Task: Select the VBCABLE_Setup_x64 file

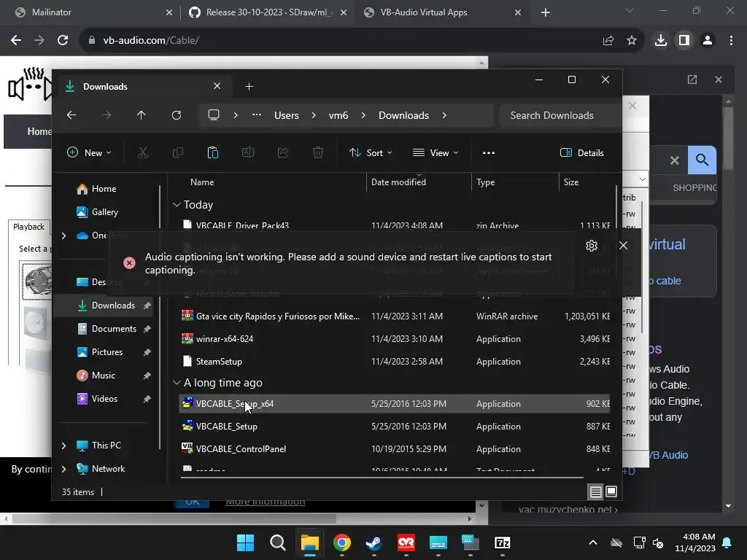Action: [394, 404]
